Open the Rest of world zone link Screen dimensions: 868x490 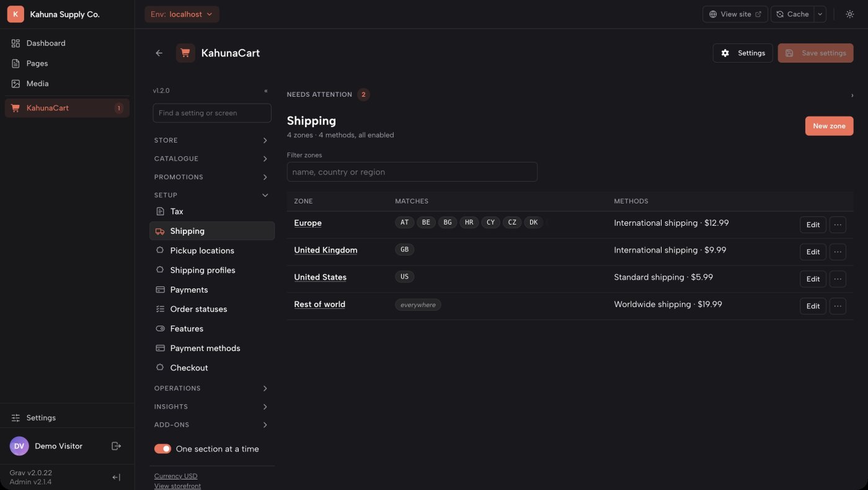[x=319, y=305]
